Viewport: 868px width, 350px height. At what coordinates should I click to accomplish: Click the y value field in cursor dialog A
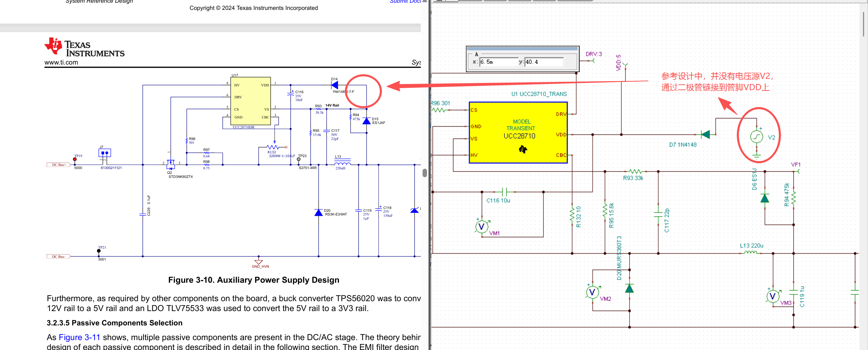(544, 62)
